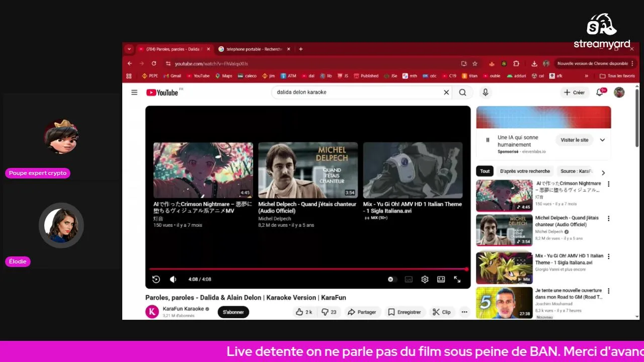Select the 'Tout' filter chip

pos(485,171)
